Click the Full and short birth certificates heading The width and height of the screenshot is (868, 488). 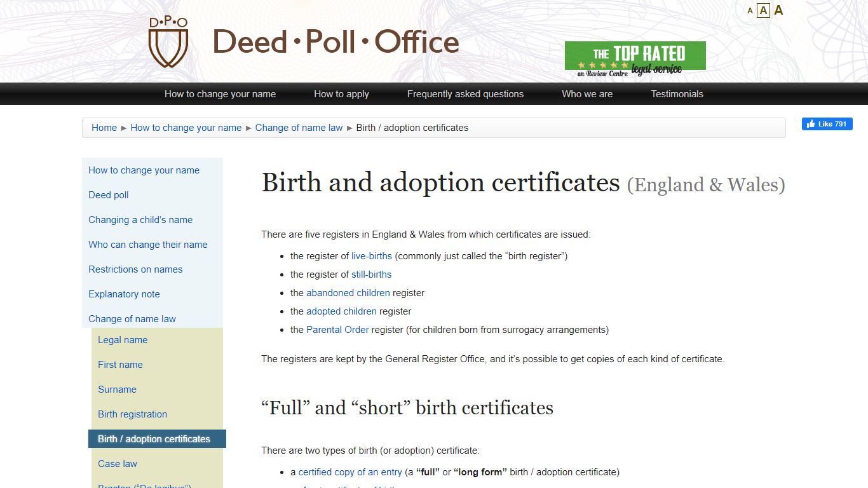(407, 408)
